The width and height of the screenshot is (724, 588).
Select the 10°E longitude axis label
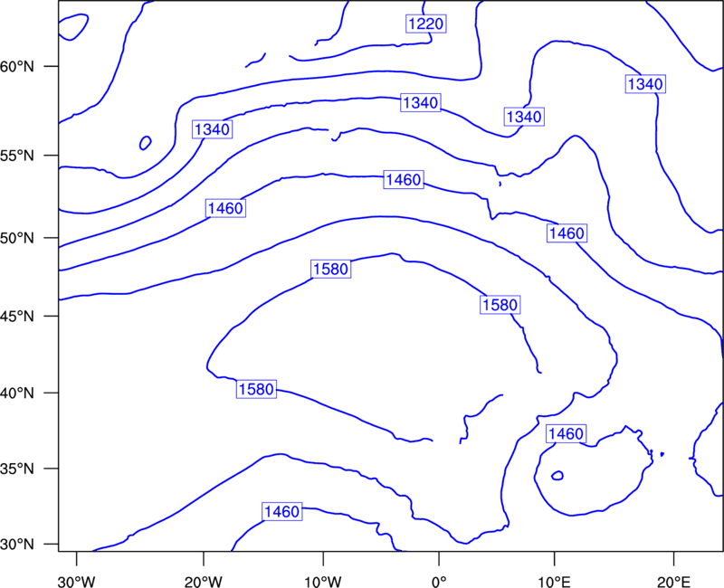[x=554, y=582]
